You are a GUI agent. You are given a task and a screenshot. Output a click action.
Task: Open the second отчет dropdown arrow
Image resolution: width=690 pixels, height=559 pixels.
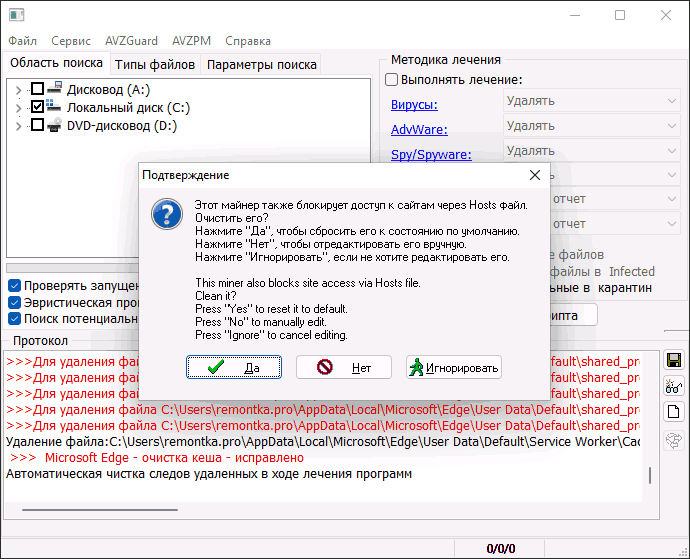pyautogui.click(x=672, y=224)
